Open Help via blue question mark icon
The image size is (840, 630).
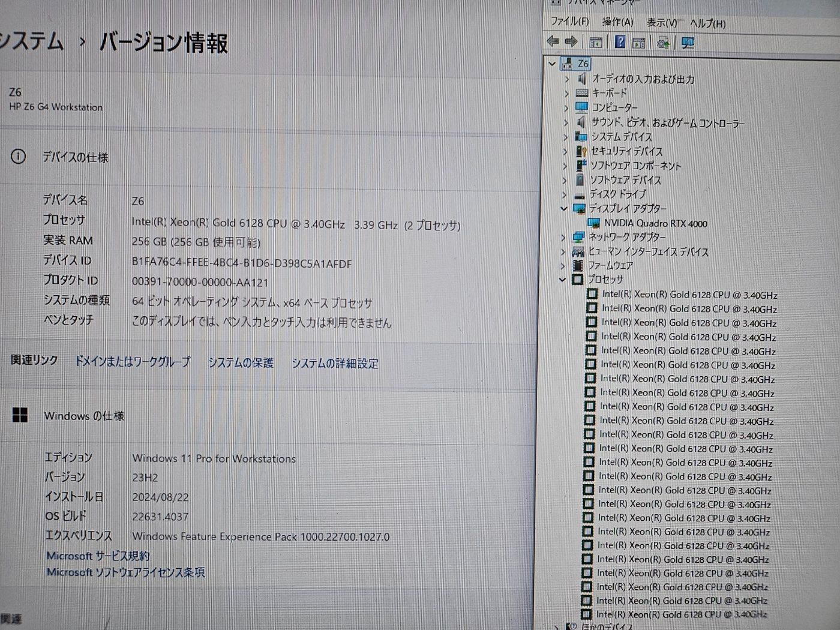point(620,42)
